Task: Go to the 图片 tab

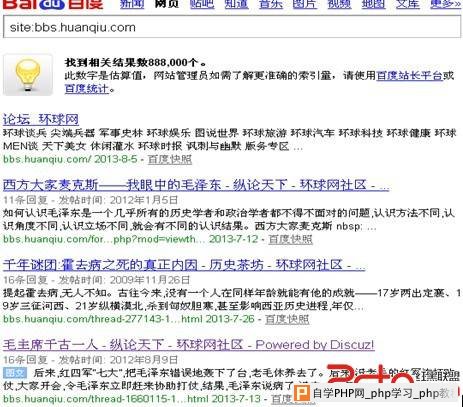Action: [305, 4]
